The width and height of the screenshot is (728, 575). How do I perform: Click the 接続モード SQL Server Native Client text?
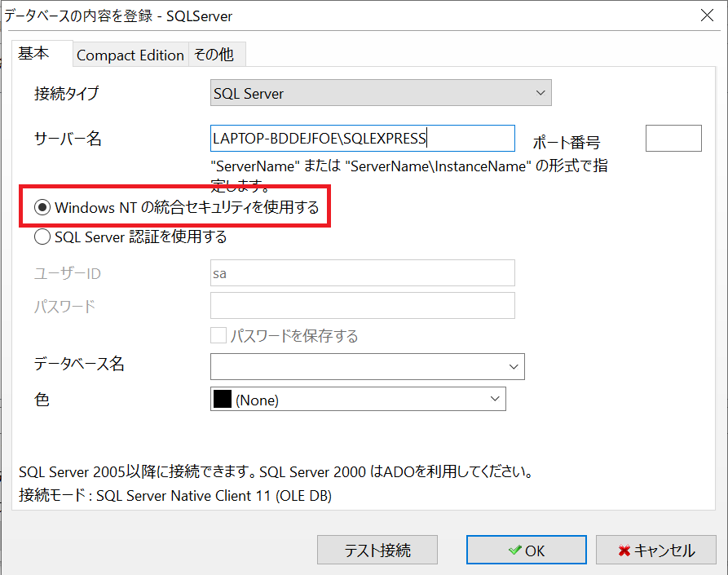[175, 495]
